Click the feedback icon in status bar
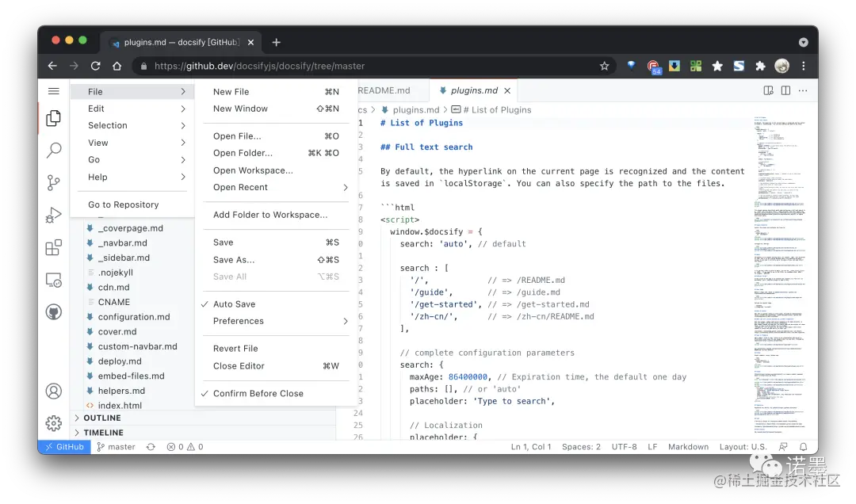The height and width of the screenshot is (504, 856). point(783,447)
